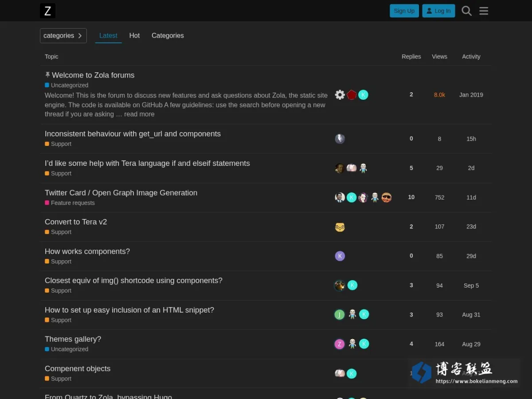Image resolution: width=532 pixels, height=399 pixels.
Task: Open Twitter Card / Open Graph Image Generation
Action: [121, 193]
